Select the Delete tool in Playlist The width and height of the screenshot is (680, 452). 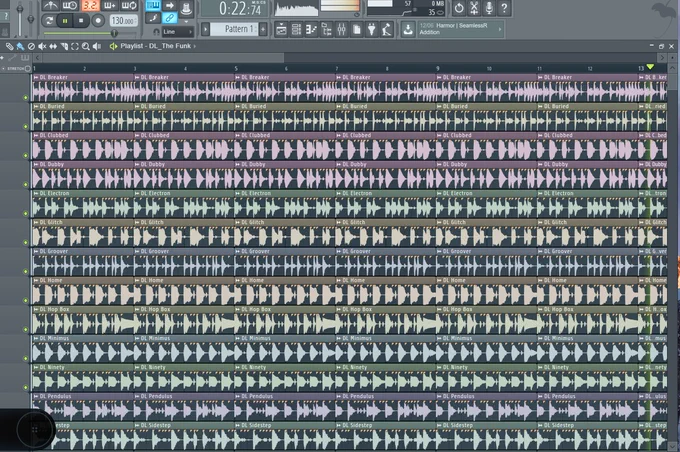31,46
